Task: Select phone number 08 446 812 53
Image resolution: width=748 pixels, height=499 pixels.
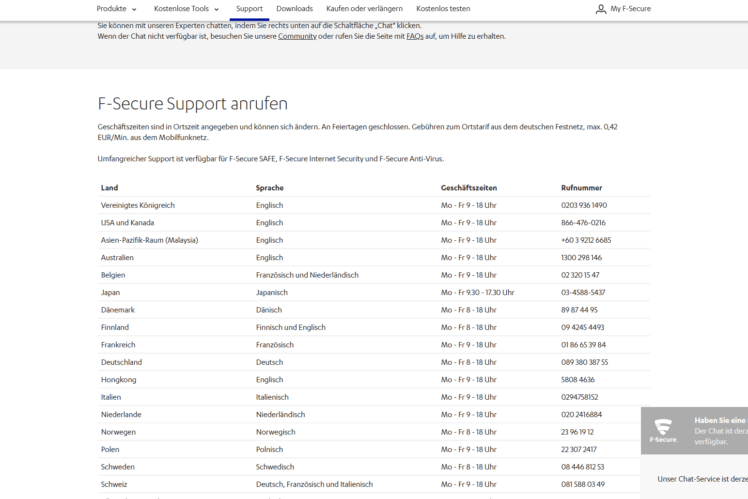Action: click(x=582, y=467)
